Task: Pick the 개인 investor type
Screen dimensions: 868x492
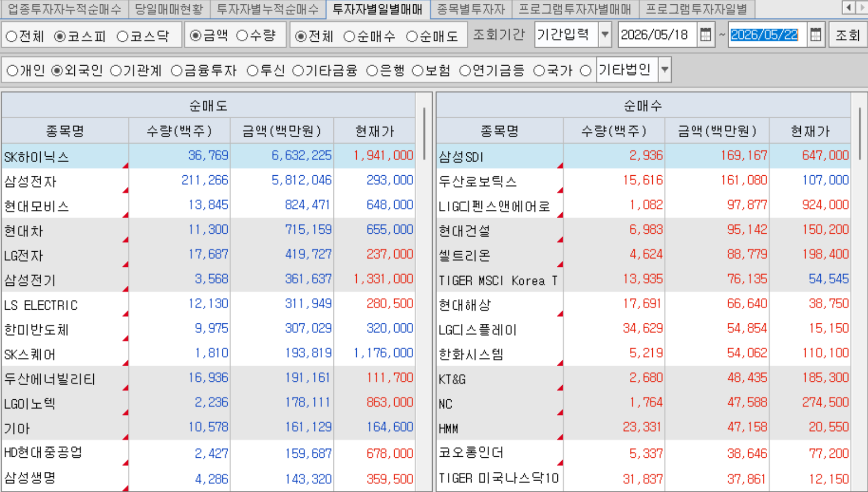Action: point(12,71)
